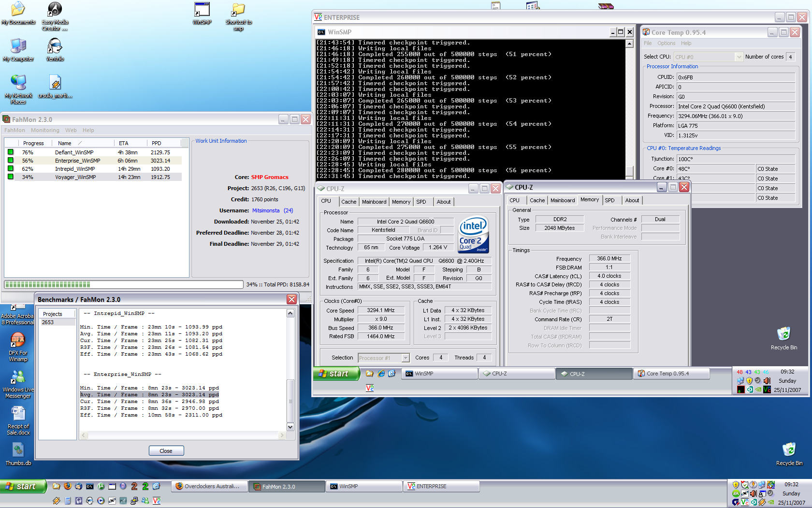Open uTorrent from local quick launch
Screen dimensions: 812x508
point(101,486)
